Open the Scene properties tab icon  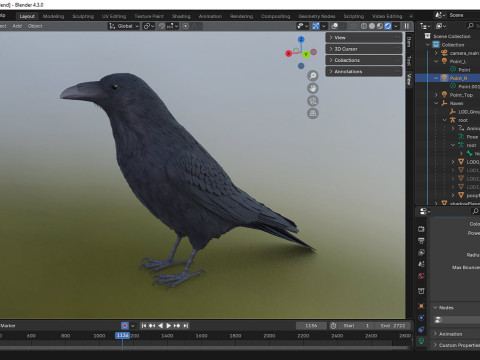tap(421, 264)
